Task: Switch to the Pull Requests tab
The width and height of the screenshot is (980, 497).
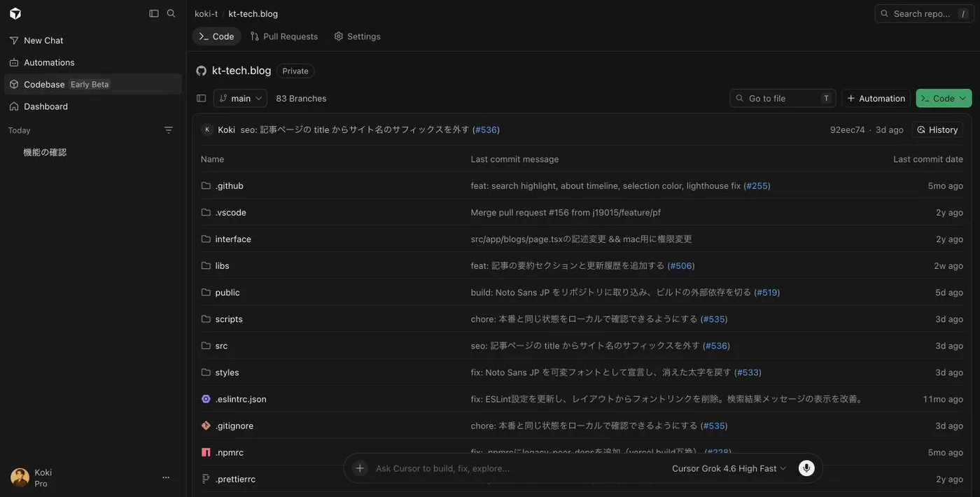Action: point(284,36)
